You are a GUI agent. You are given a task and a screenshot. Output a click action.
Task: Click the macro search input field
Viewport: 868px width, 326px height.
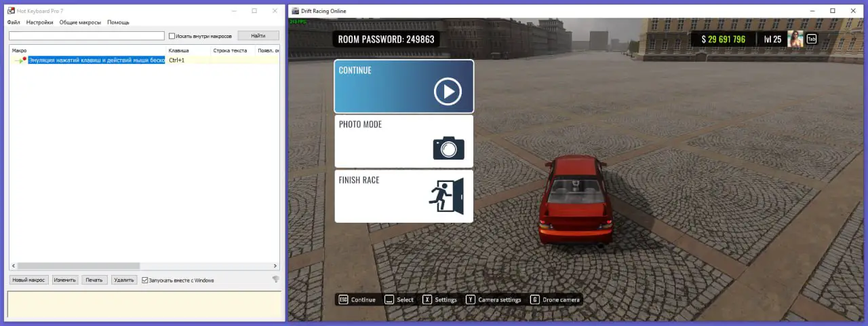tap(87, 36)
